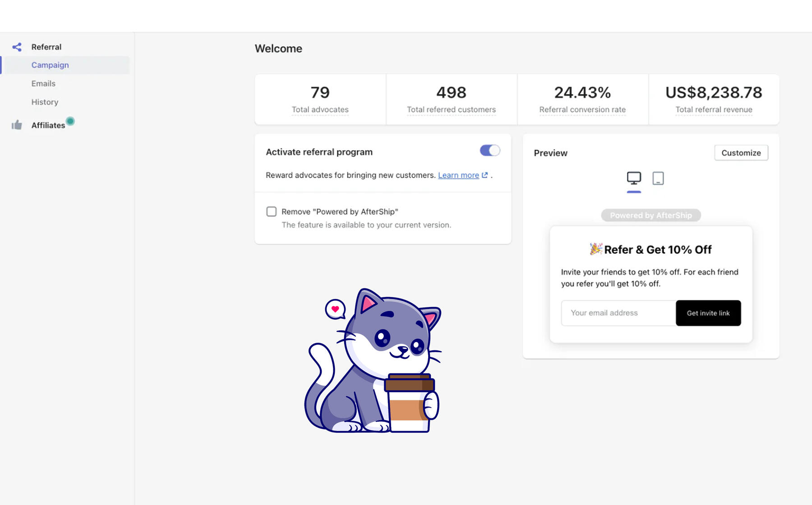Image resolution: width=812 pixels, height=505 pixels.
Task: Check Remove "Powered by AfterShip" checkbox
Action: (x=271, y=211)
